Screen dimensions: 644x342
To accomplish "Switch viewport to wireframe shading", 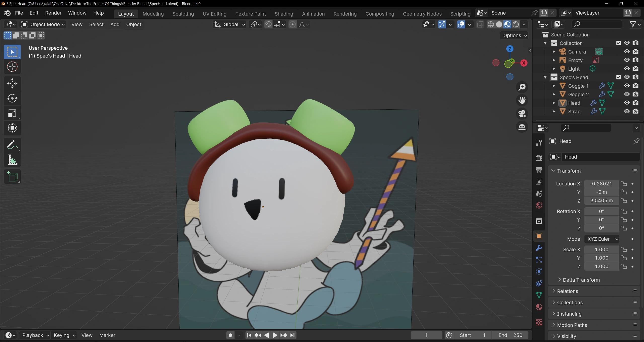I will pos(491,24).
